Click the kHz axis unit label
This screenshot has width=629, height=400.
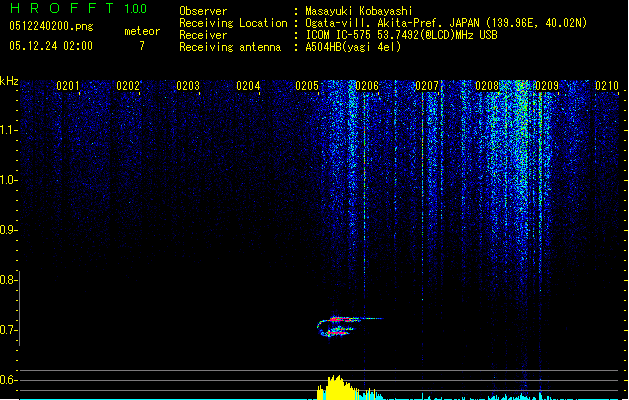[x=9, y=81]
